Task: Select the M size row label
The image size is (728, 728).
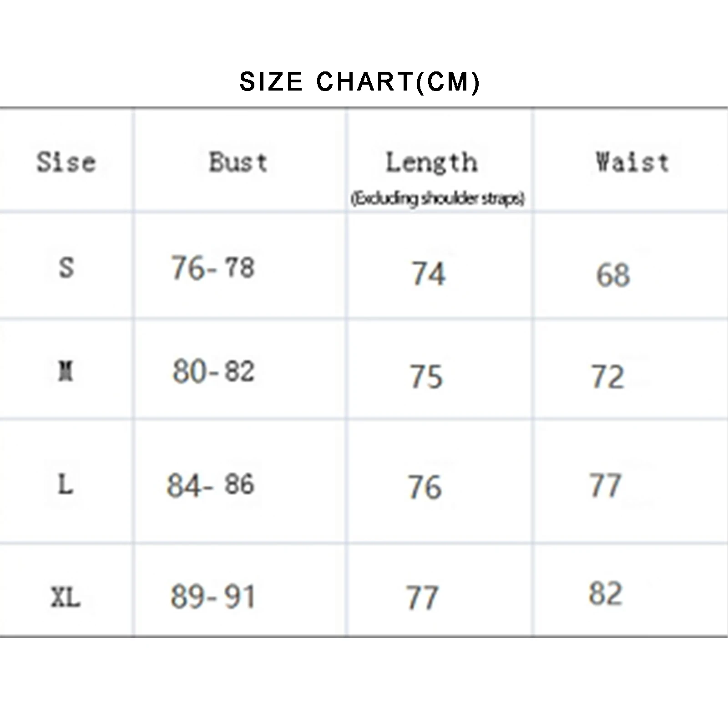Action: (x=66, y=372)
